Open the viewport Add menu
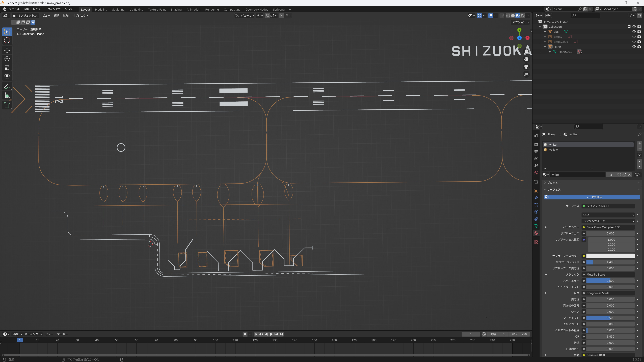 click(x=66, y=15)
